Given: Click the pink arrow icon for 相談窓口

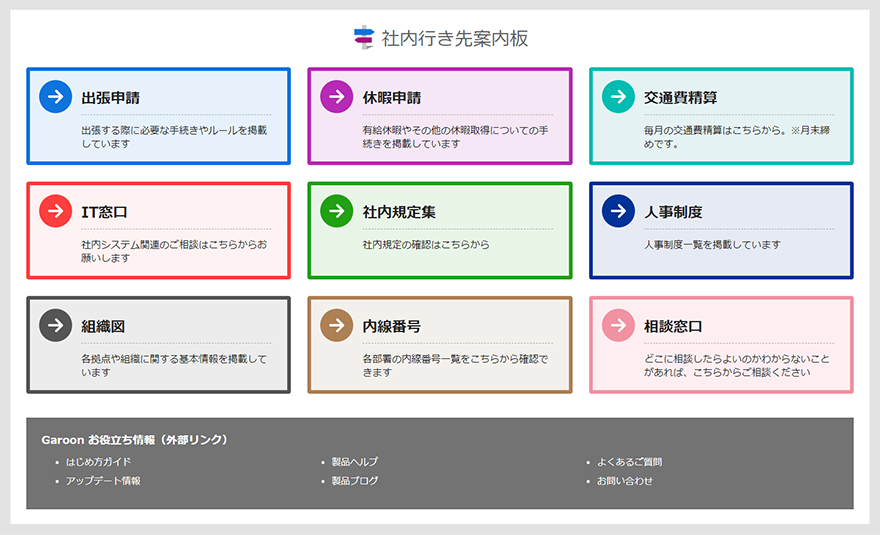Looking at the screenshot, I should (619, 326).
